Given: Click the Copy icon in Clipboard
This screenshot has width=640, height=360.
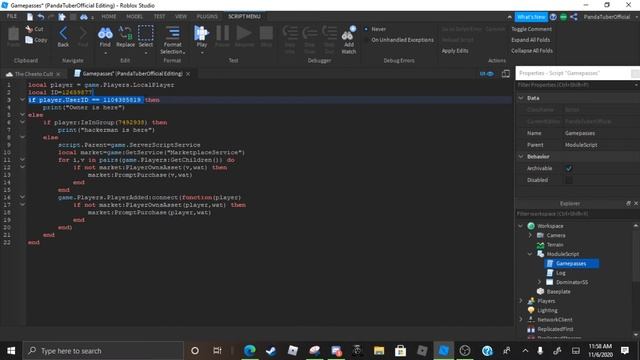Looking at the screenshot, I should [x=29, y=40].
